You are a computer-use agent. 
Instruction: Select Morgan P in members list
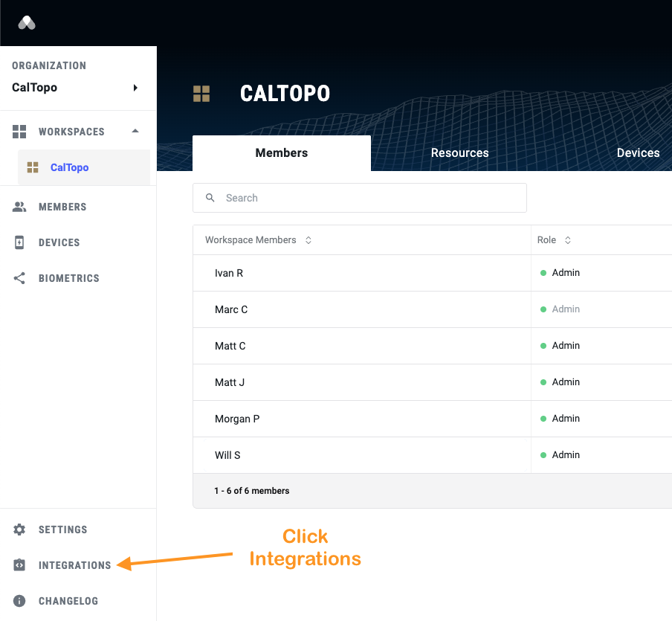point(237,419)
